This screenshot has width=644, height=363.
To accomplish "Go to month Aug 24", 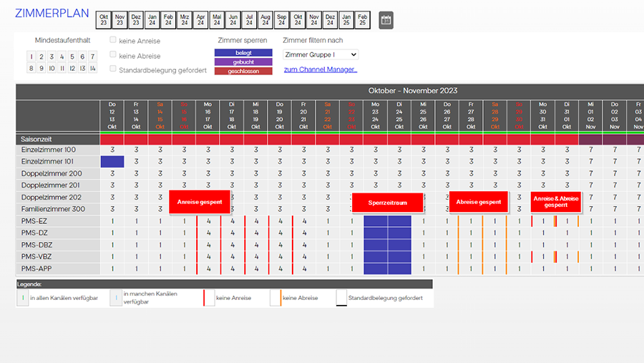I will (265, 20).
